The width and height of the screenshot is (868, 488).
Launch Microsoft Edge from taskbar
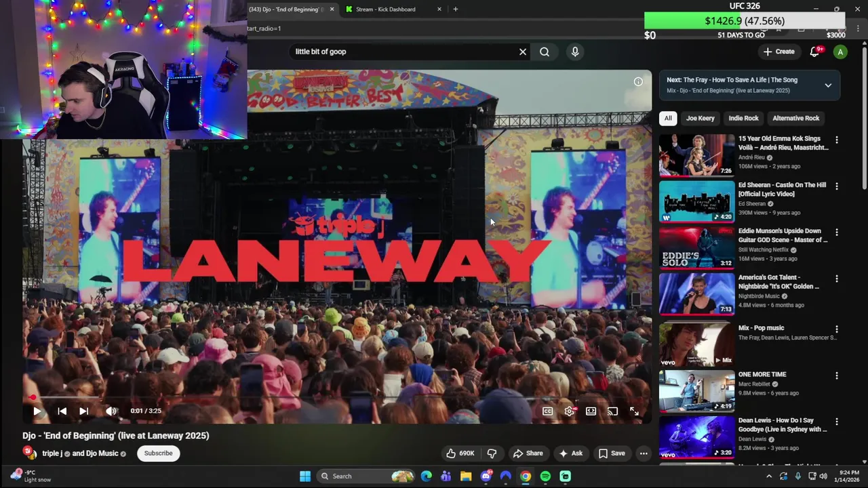click(x=426, y=476)
